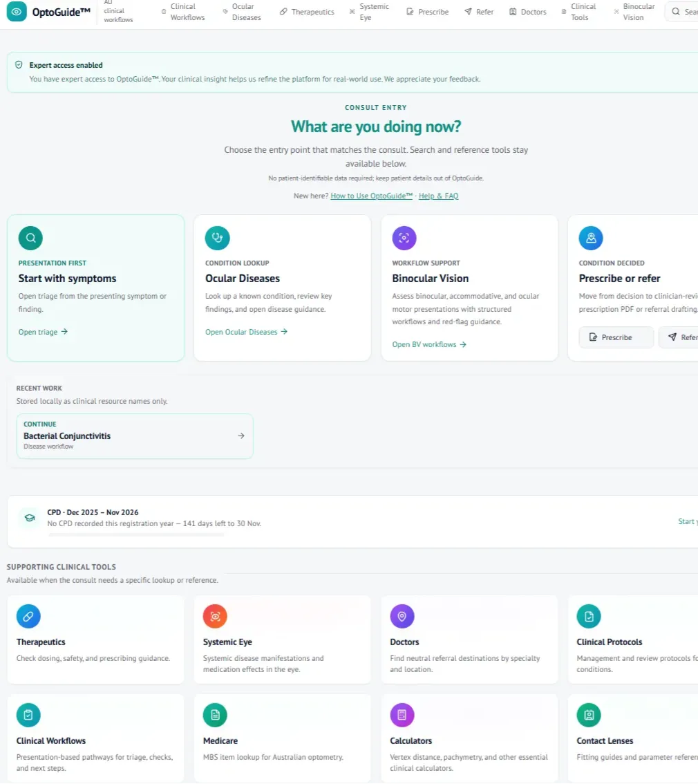Go to Binocular Vision in the top navigation

(x=634, y=12)
